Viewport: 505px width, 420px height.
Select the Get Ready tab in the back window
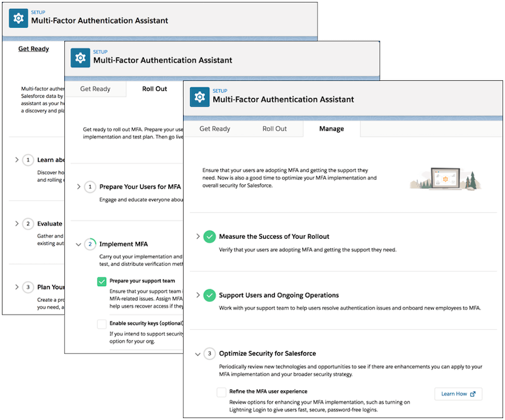[x=33, y=49]
